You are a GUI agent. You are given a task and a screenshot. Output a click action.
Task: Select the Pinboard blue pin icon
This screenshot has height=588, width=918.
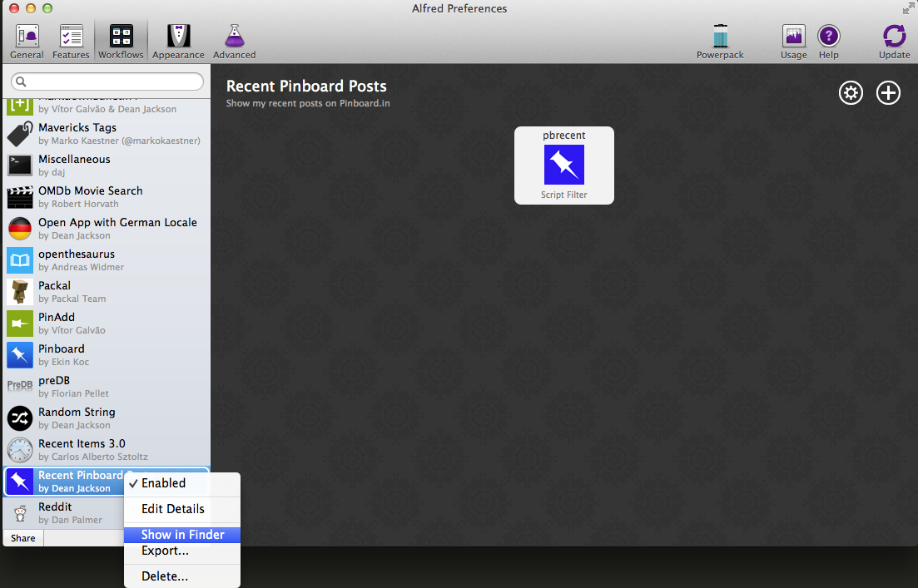point(20,355)
